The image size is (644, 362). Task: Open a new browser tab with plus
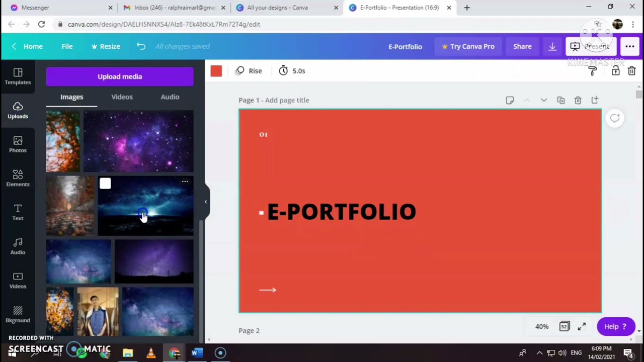tap(467, 8)
